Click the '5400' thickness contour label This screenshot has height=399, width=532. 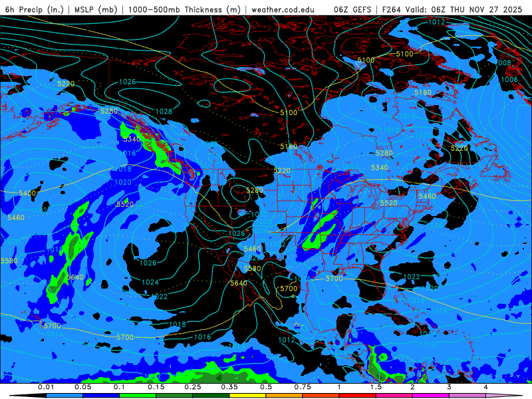27,193
